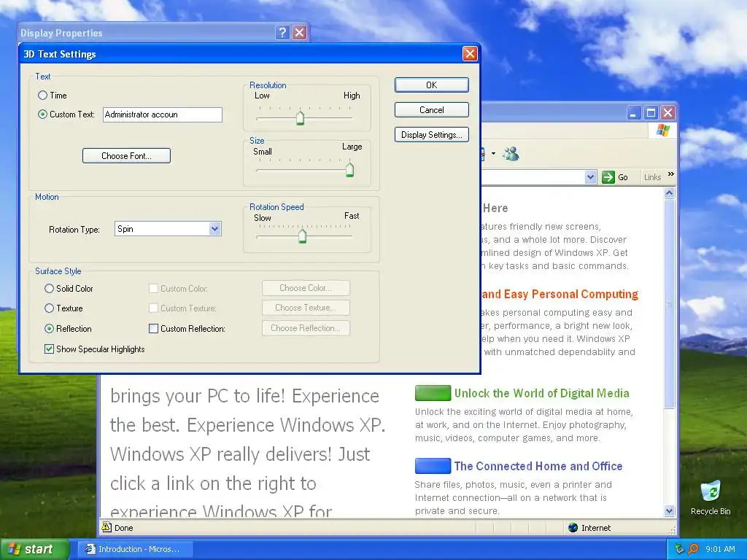Select the Time radio button
This screenshot has width=747, height=560.
[x=42, y=96]
